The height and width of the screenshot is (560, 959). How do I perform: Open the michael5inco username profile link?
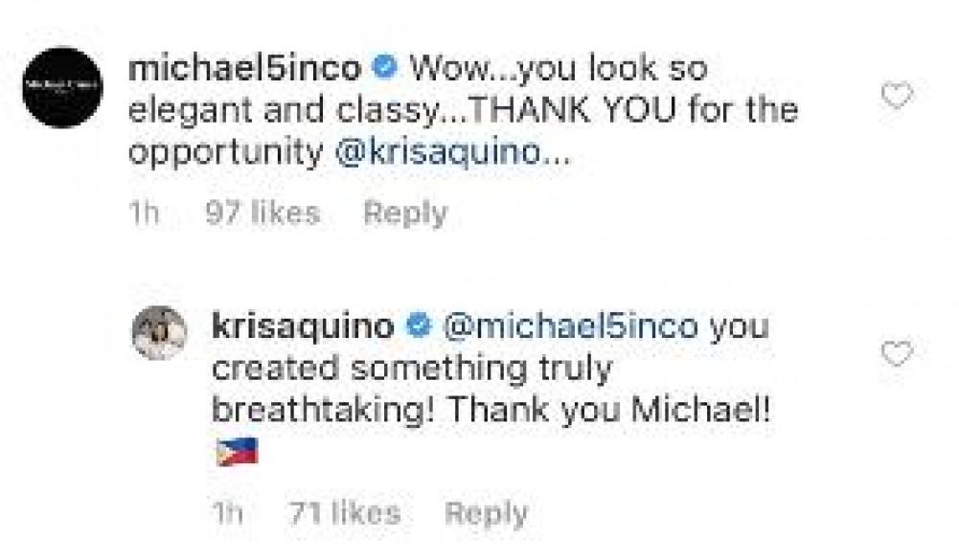point(244,70)
